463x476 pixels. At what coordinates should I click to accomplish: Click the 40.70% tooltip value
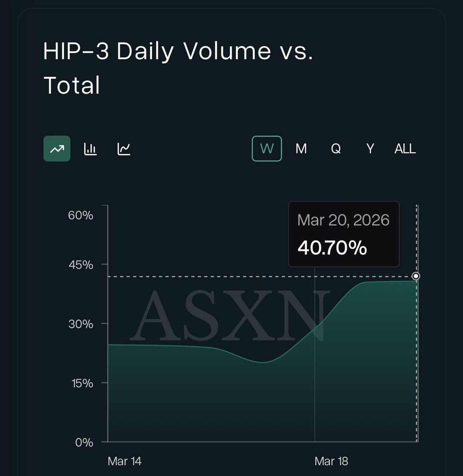click(x=332, y=248)
